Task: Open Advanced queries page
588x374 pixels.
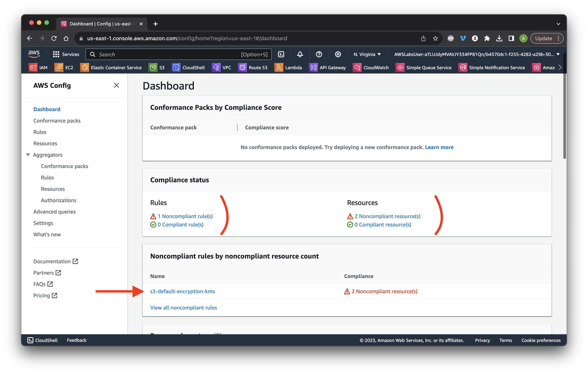Action: point(54,212)
